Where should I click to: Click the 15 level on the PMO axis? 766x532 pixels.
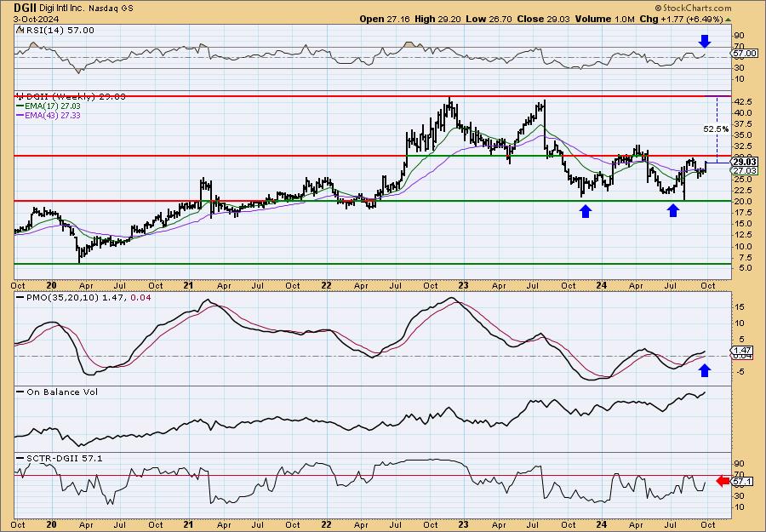[739, 306]
